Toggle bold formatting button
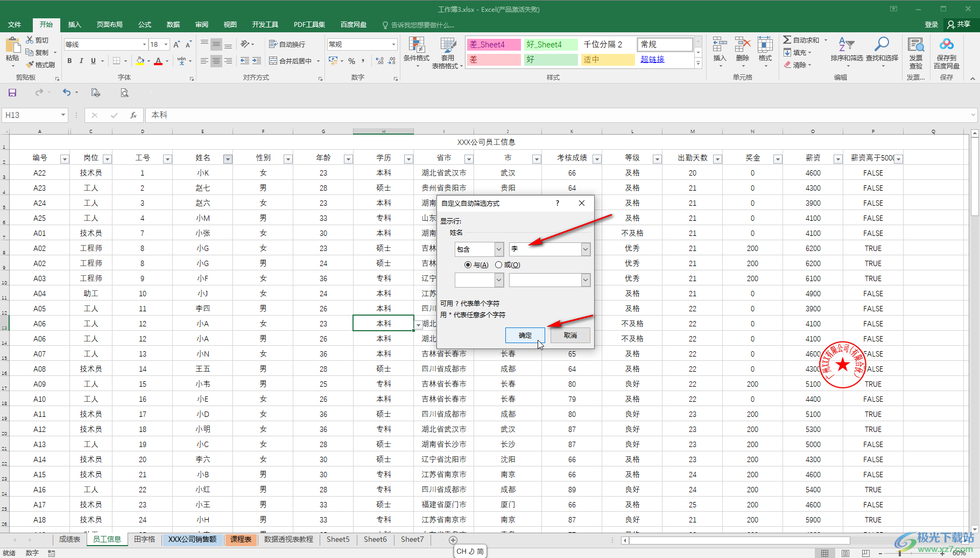This screenshot has width=980, height=558. click(x=69, y=61)
